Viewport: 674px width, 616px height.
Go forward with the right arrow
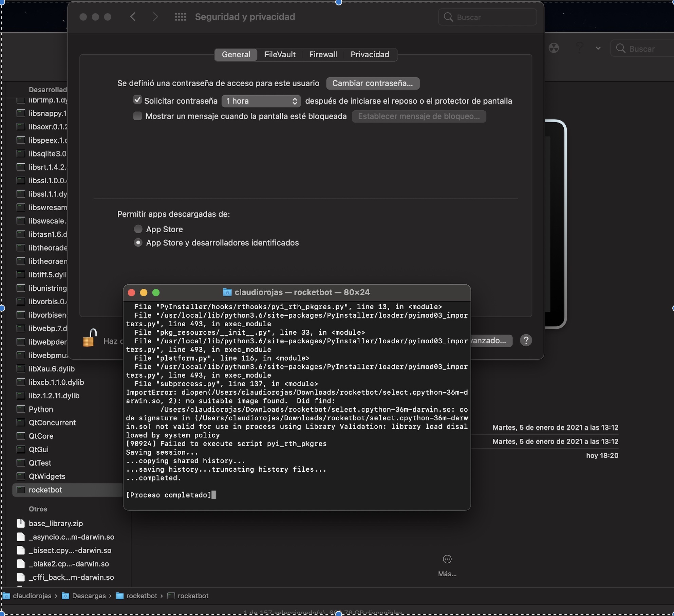155,17
